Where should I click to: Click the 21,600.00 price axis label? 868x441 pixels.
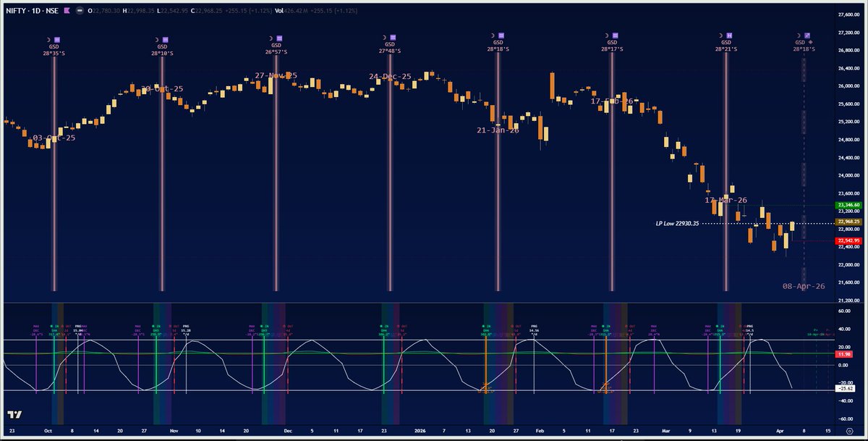click(848, 282)
